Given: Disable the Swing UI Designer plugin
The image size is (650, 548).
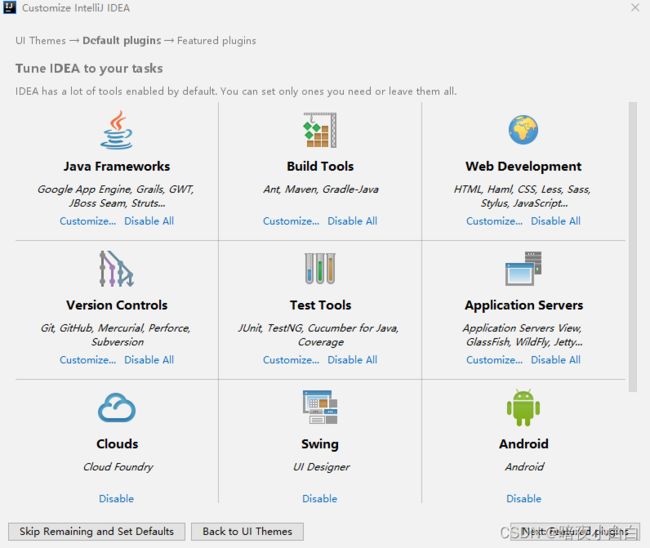Looking at the screenshot, I should point(320,498).
